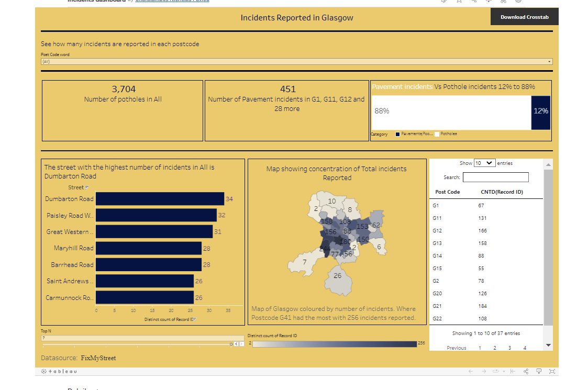Go to page 3 of the table
The height and width of the screenshot is (390, 588).
(509, 348)
